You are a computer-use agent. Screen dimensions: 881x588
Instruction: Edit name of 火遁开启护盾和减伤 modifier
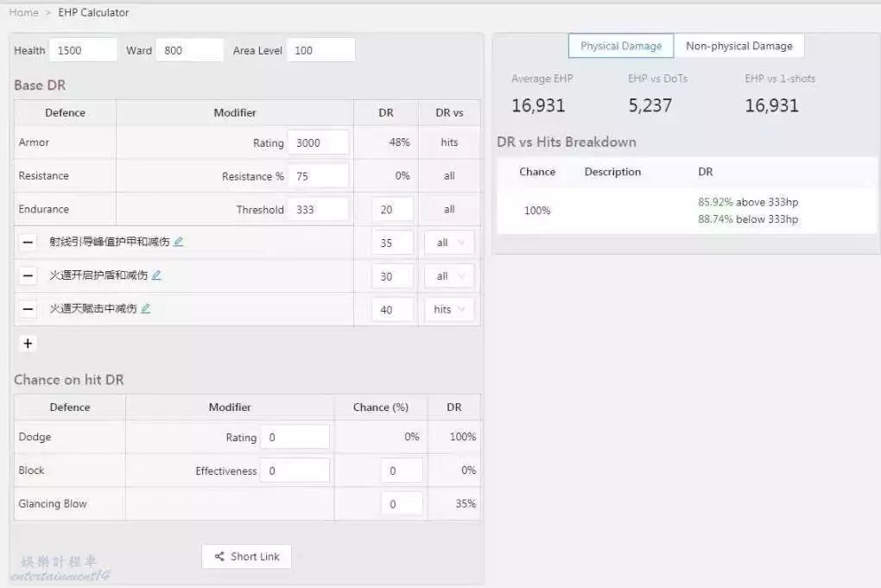(156, 275)
